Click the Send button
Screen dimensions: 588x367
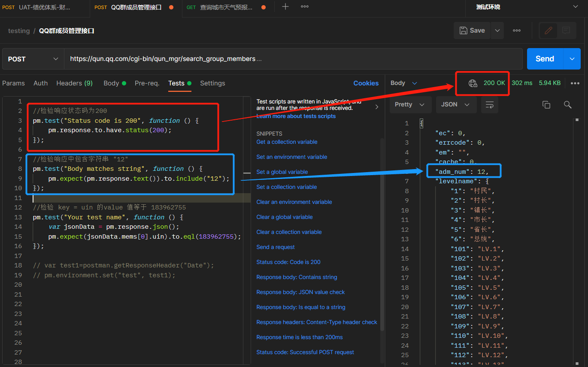pyautogui.click(x=545, y=59)
